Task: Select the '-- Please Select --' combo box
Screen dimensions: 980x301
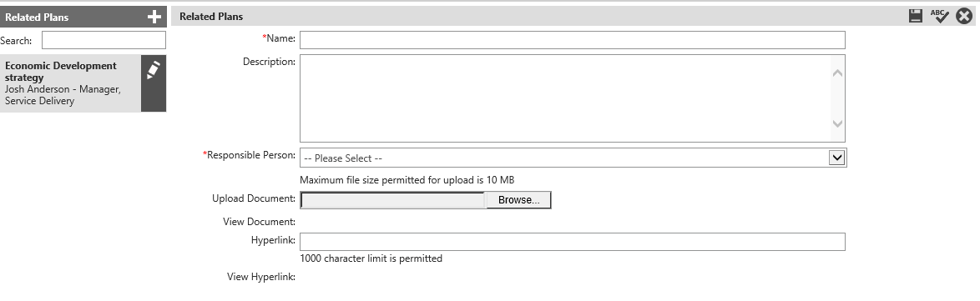Action: coord(573,158)
